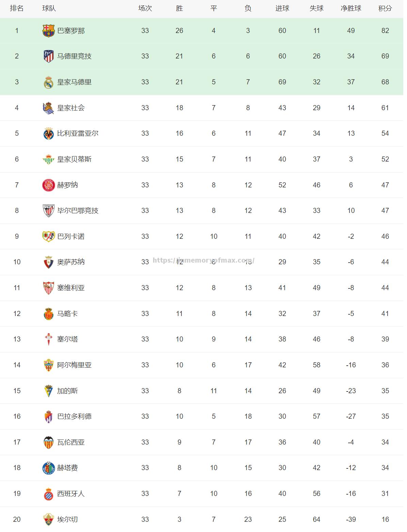This screenshot has height=532, width=407.
Task: Click the Barcelona club crest icon
Action: (48, 31)
